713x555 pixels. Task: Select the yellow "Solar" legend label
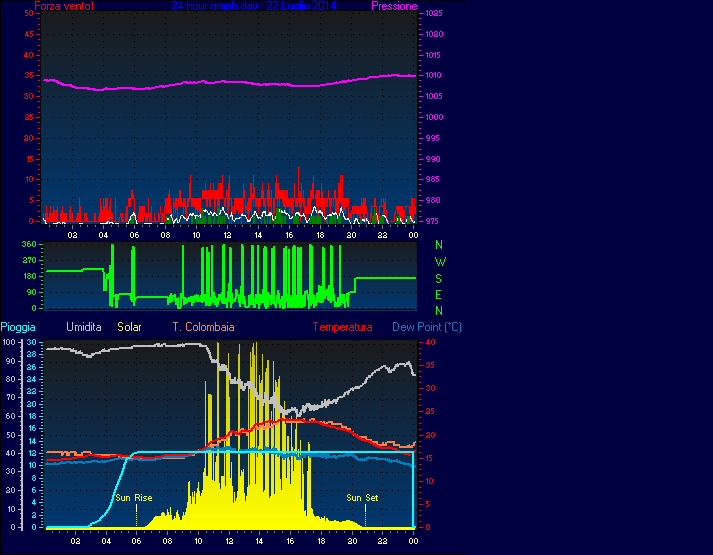(x=130, y=327)
